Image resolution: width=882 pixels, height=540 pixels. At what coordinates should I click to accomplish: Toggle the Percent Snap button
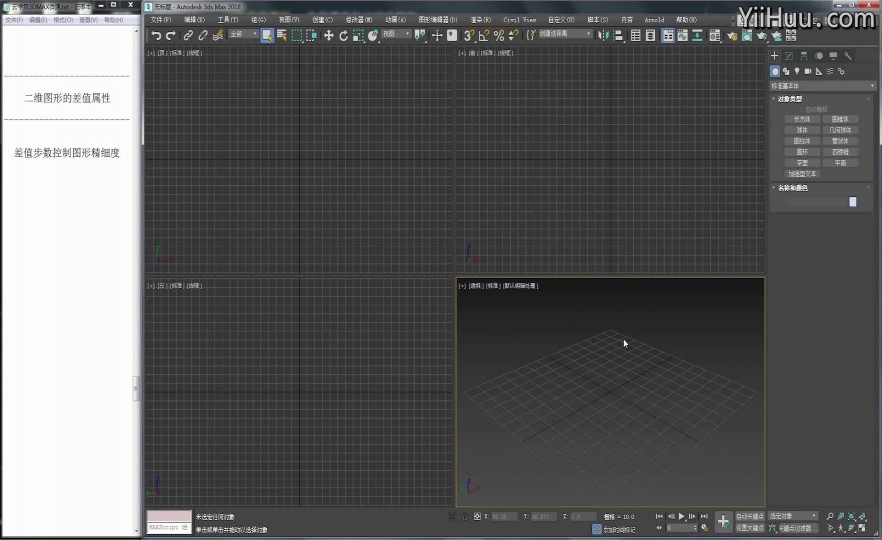pyautogui.click(x=498, y=35)
